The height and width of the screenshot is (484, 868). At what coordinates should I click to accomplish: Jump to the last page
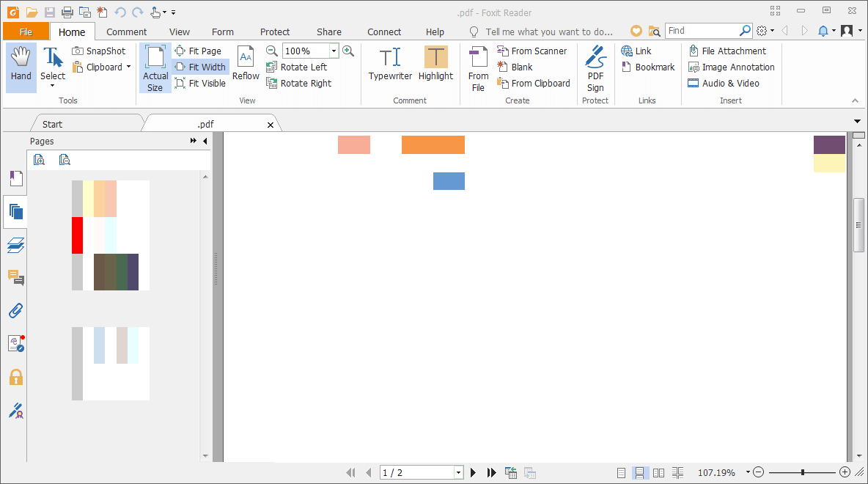492,472
